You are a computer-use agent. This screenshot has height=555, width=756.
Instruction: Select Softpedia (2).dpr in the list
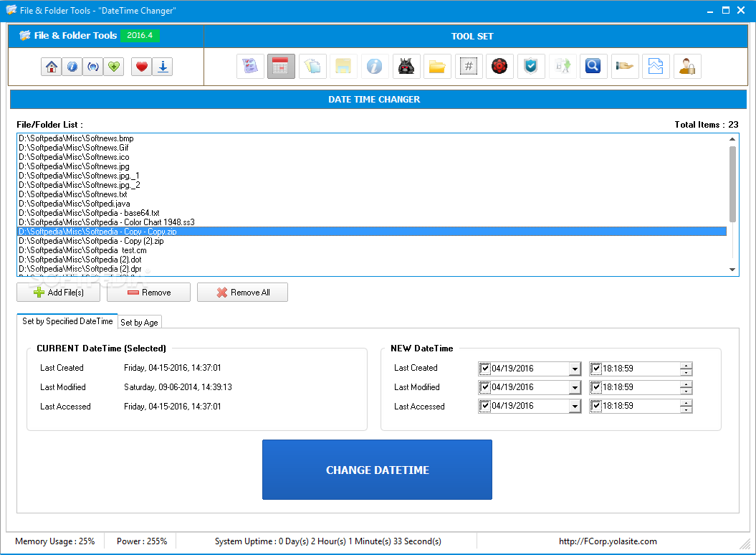[372, 269]
